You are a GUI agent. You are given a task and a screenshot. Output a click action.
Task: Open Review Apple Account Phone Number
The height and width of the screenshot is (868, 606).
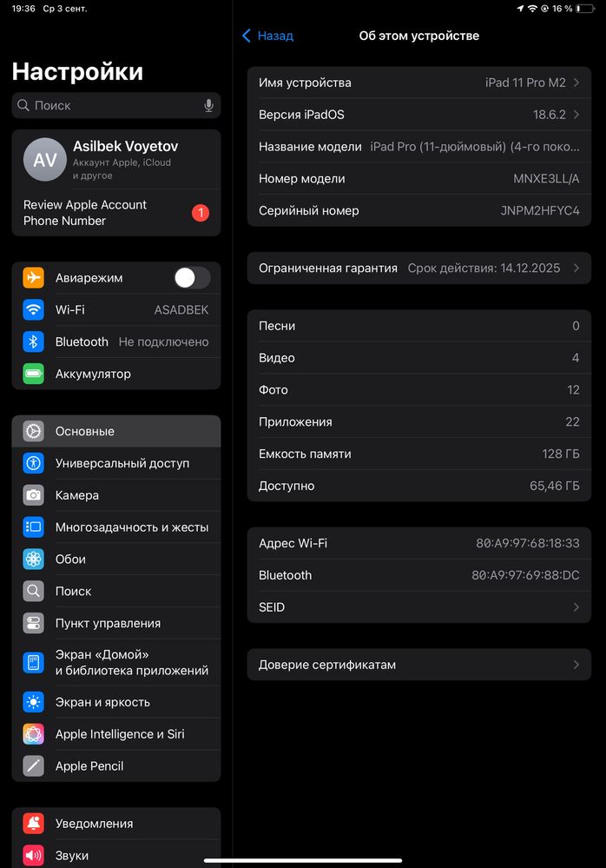[116, 213]
